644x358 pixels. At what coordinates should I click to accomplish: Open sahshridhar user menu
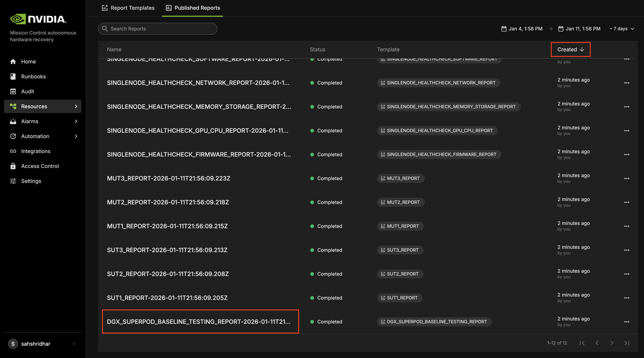tap(43, 344)
